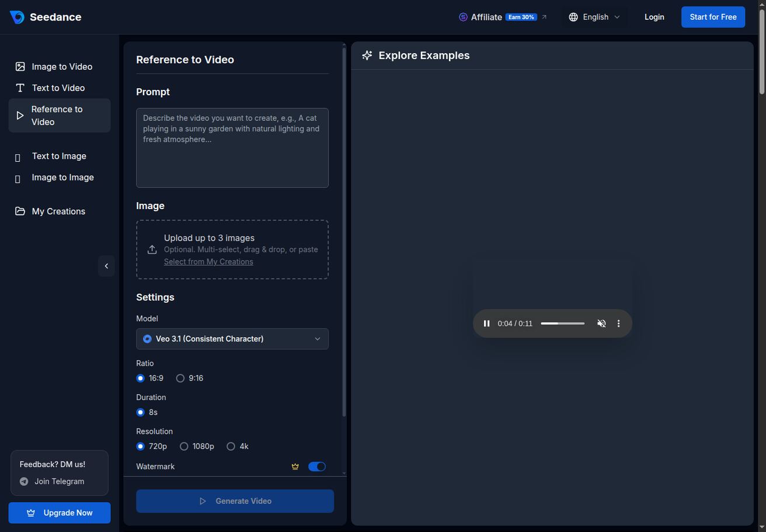
Task: Click the globe language icon
Action: point(573,17)
